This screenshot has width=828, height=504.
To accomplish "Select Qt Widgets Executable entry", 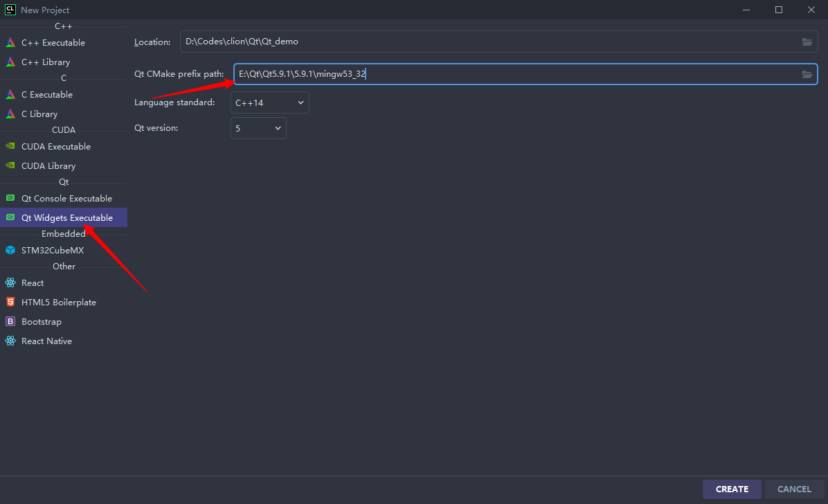I will 64,217.
